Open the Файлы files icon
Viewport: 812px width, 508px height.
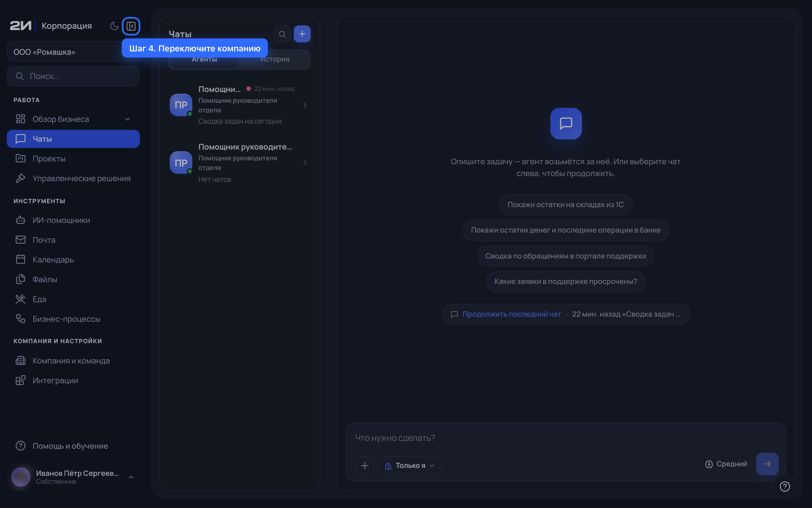click(21, 279)
